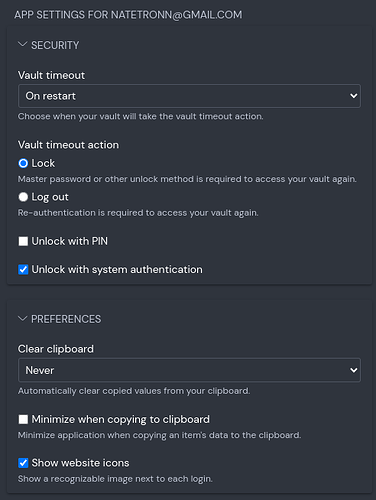Image resolution: width=376 pixels, height=500 pixels.
Task: Click the 'Show website icons' label text
Action: pyautogui.click(x=80, y=463)
